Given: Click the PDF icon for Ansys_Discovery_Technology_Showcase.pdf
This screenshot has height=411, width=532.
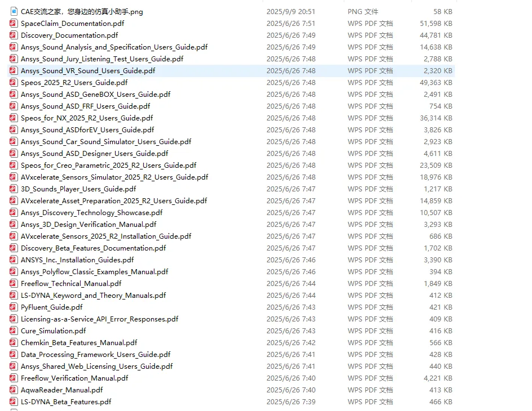Looking at the screenshot, I should 14,213.
